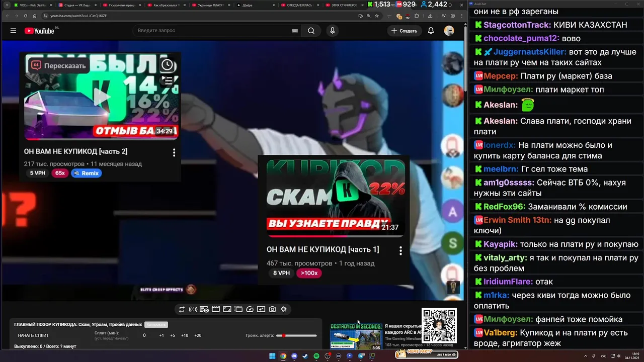Toggle theater mode icon in player toolbar

point(238,309)
